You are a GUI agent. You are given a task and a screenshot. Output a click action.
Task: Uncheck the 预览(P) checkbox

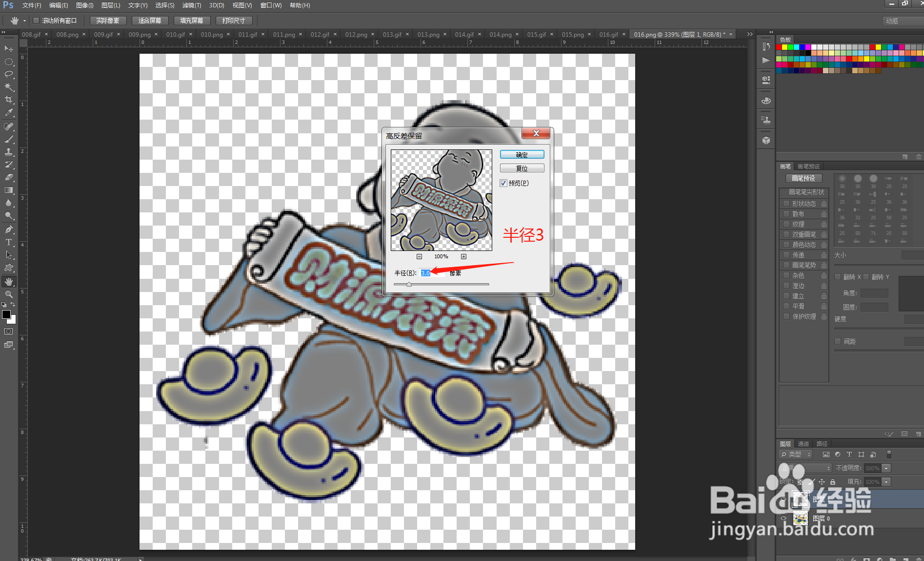point(503,183)
